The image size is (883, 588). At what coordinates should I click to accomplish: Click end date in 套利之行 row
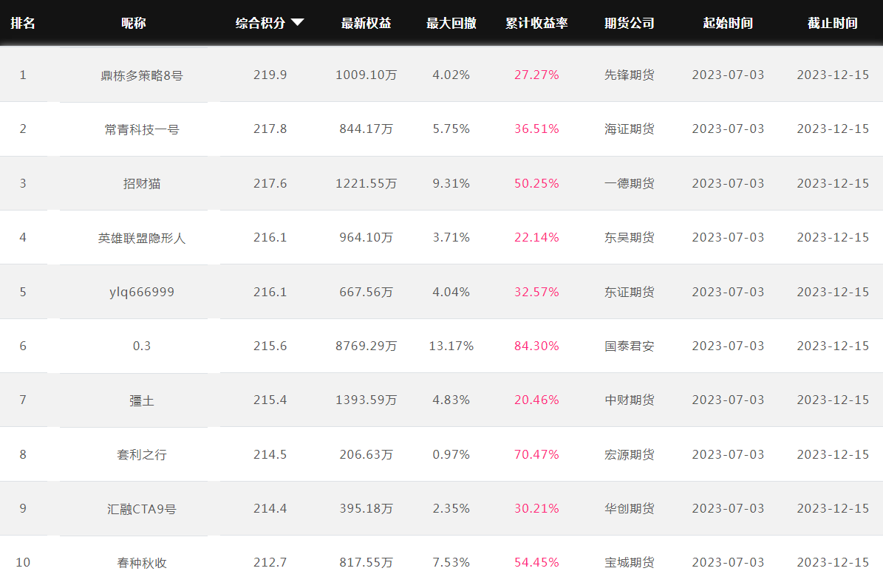832,454
